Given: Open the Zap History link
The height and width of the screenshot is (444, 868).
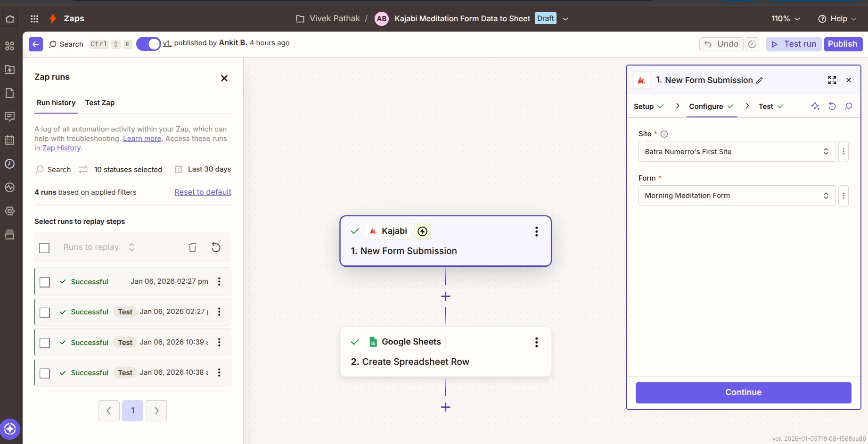Looking at the screenshot, I should pos(62,148).
